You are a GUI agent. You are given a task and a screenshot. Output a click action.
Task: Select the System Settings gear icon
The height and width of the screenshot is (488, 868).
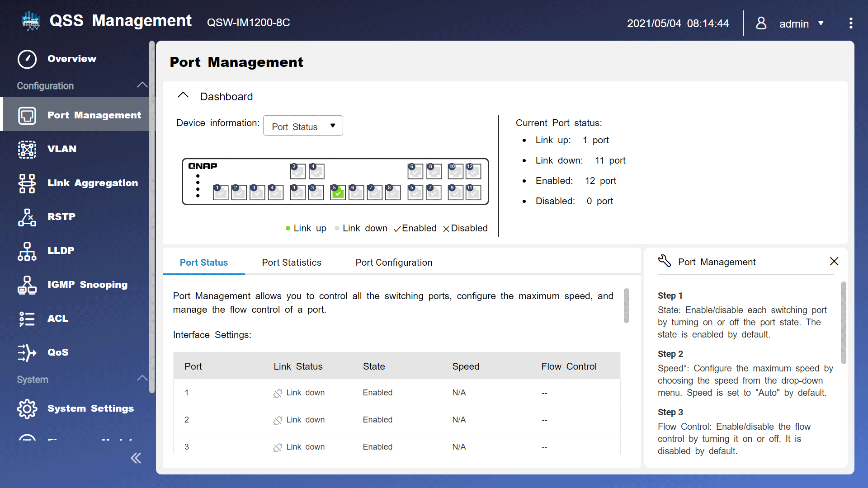(x=26, y=409)
